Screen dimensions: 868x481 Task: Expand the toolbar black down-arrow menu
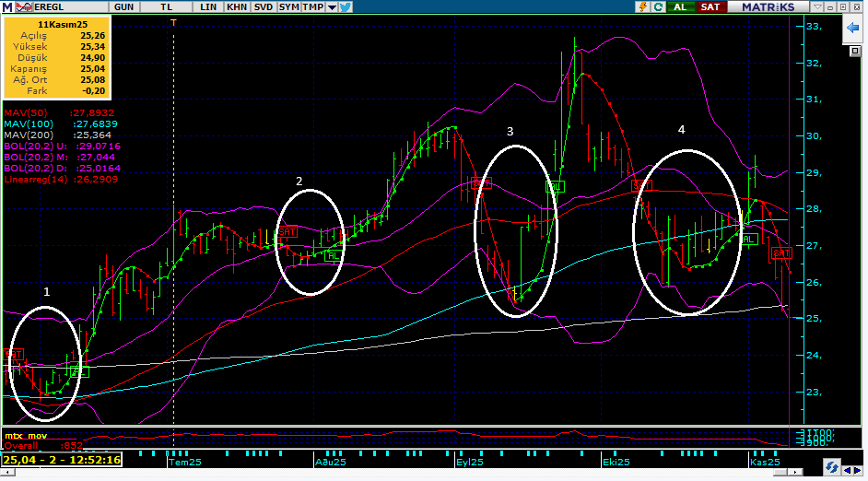coord(332,6)
